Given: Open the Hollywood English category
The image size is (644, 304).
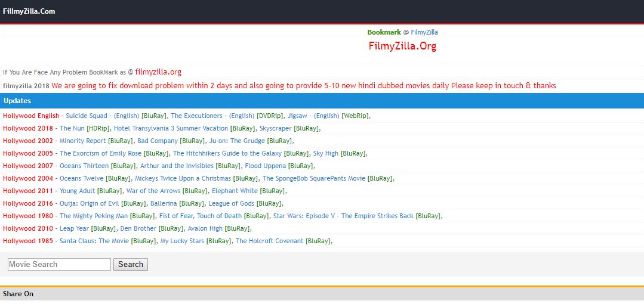Looking at the screenshot, I should coord(31,116).
